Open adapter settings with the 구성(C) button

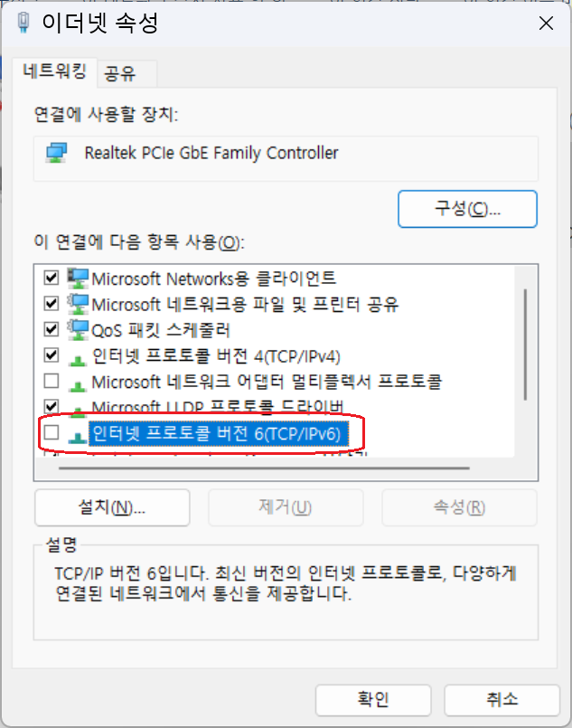[467, 209]
